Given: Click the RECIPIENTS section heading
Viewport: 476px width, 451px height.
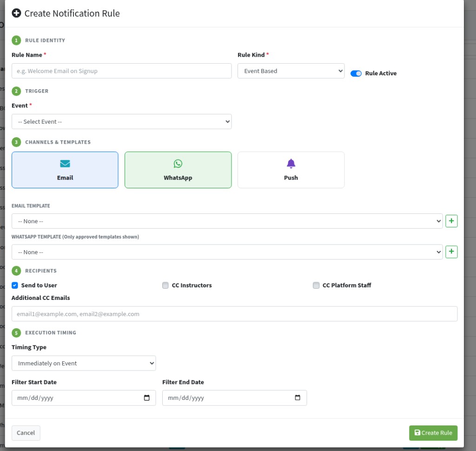Looking at the screenshot, I should (41, 271).
